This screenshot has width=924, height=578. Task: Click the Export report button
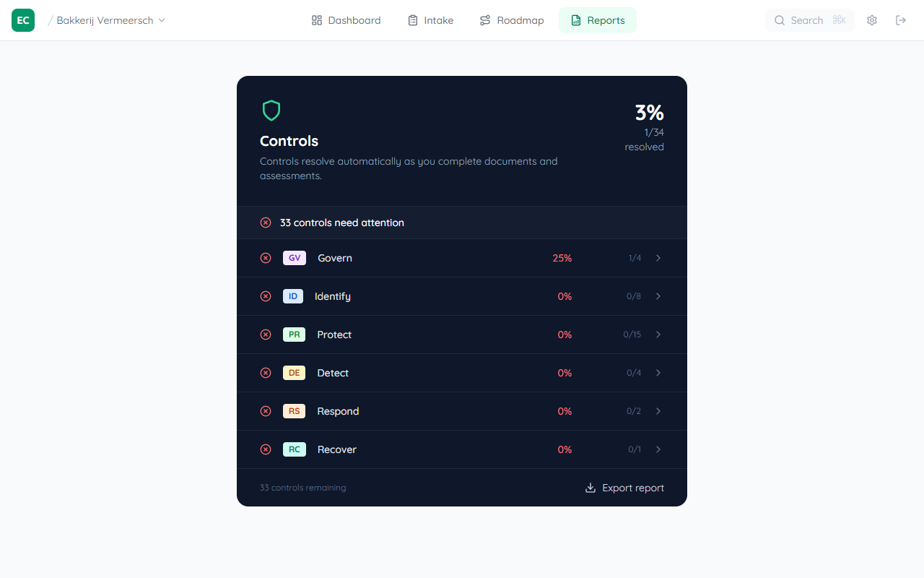(x=624, y=488)
